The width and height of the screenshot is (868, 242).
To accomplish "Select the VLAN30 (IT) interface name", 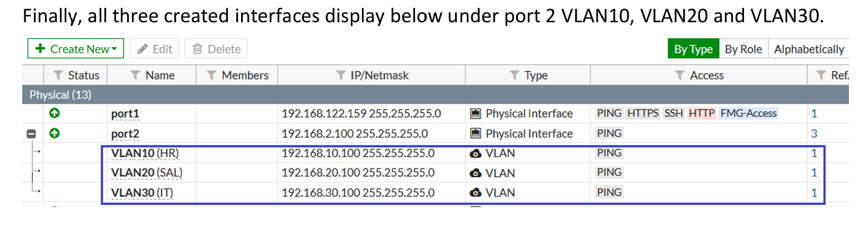I will [142, 193].
